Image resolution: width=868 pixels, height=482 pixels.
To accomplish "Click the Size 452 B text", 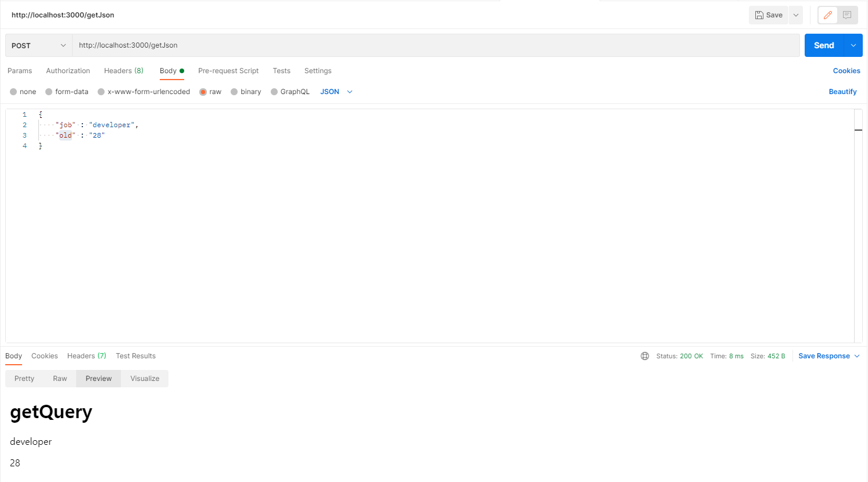I will point(767,356).
